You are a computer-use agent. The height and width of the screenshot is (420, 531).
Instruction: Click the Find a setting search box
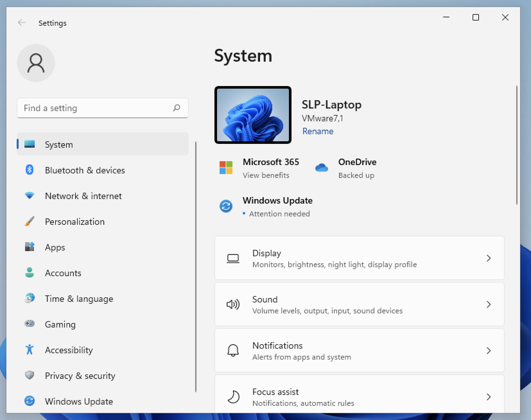103,108
